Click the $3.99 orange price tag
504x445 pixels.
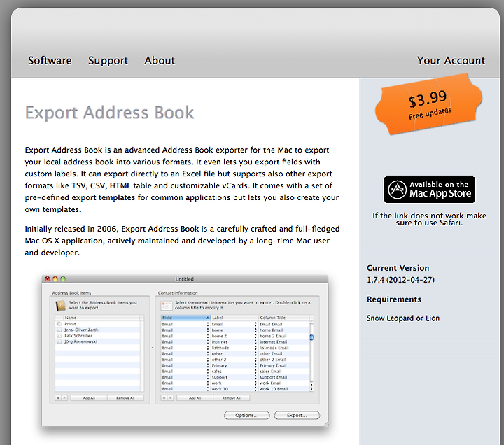coord(429,105)
